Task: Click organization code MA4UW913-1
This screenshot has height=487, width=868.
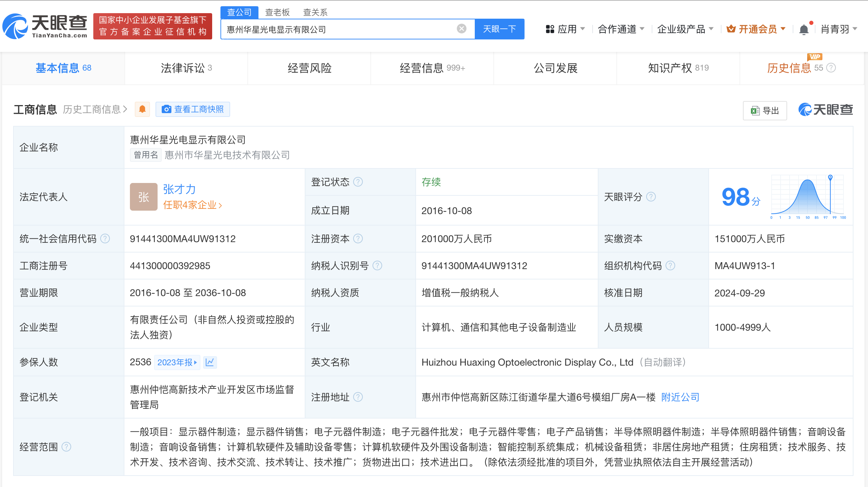Action: pos(745,266)
